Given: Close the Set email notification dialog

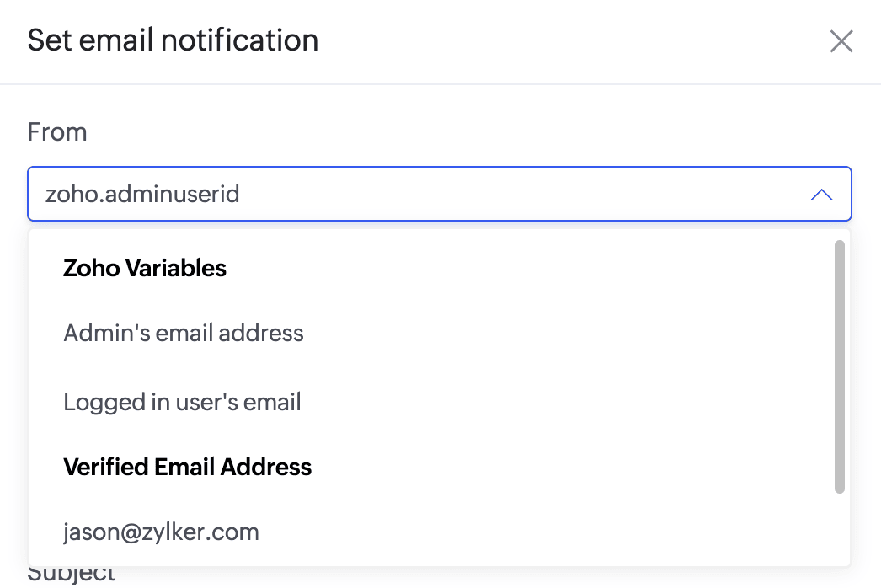Looking at the screenshot, I should pyautogui.click(x=841, y=41).
